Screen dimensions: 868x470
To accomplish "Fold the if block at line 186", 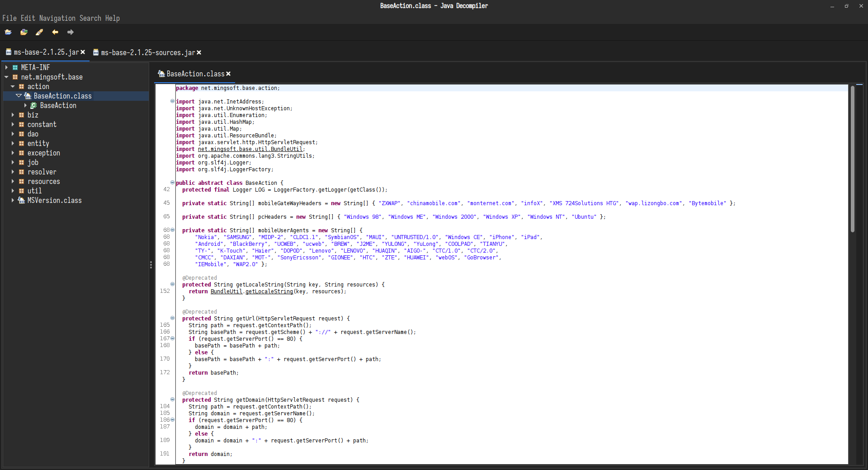I will click(x=172, y=420).
